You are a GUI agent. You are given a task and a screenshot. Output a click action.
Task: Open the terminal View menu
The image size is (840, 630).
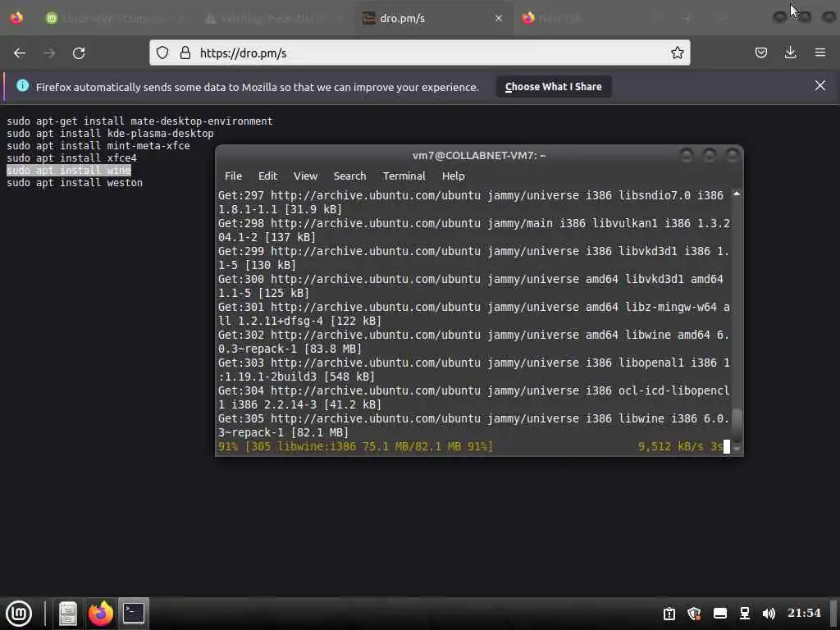coord(305,176)
